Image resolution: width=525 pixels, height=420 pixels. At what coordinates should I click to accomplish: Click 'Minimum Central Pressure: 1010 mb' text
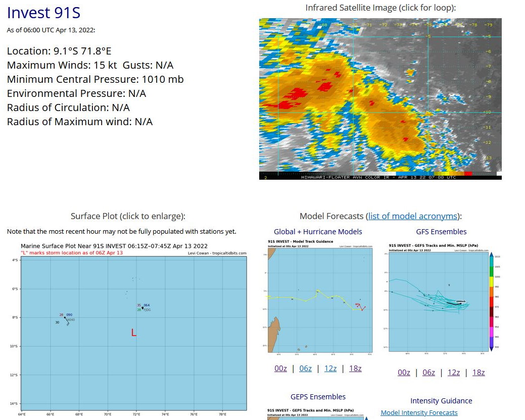tap(95, 79)
